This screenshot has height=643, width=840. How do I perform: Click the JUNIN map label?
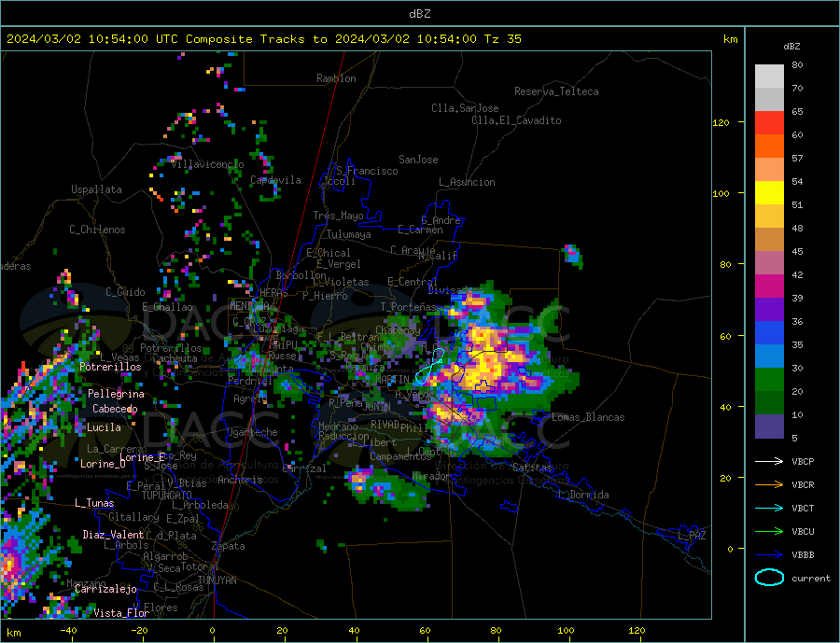pos(377,407)
